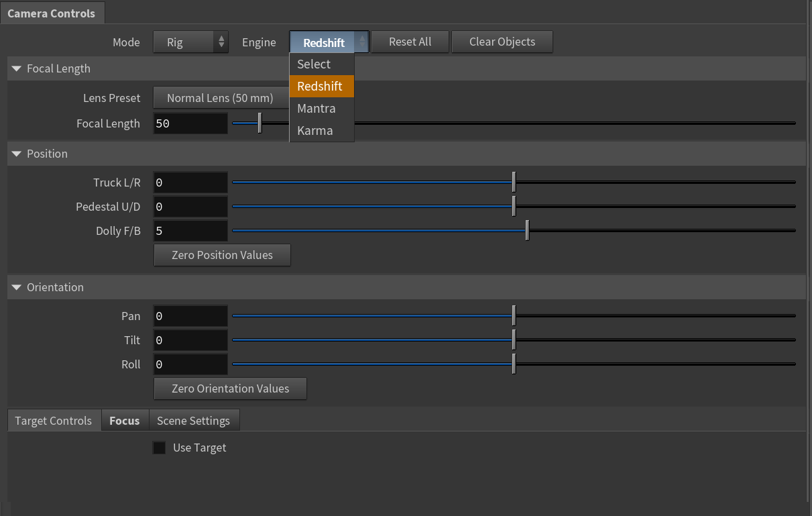Click the Truck L/R parameter label

(x=117, y=183)
